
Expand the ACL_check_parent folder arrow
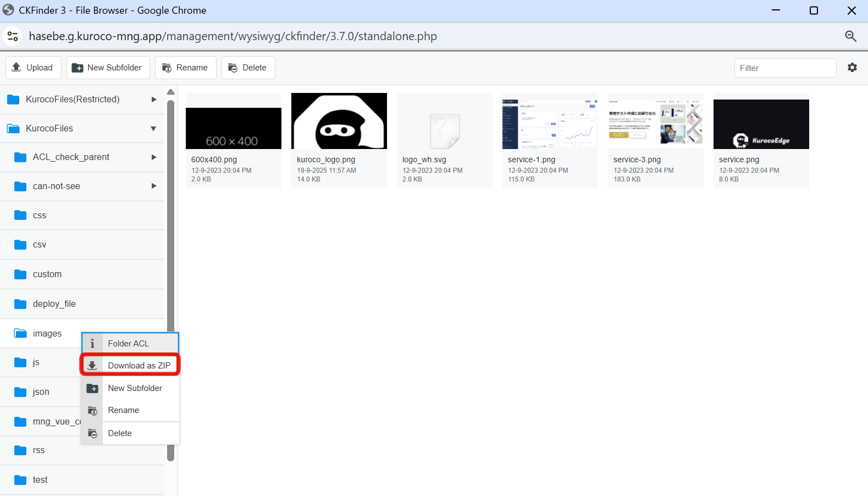153,157
